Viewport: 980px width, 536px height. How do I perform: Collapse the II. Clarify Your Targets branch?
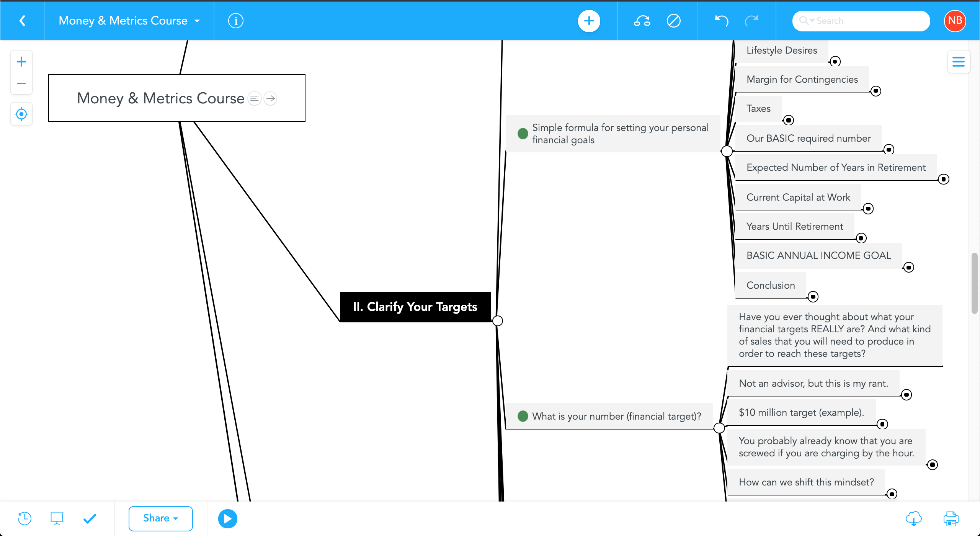(498, 320)
